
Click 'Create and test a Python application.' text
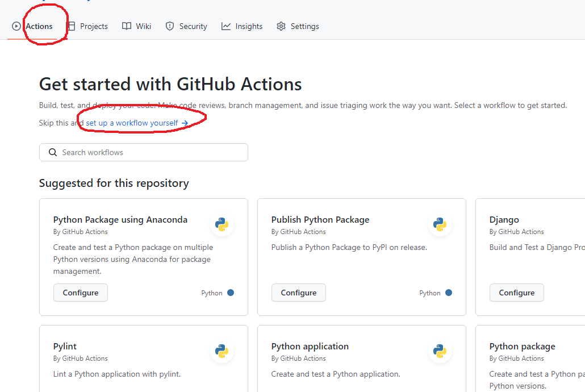click(x=336, y=374)
